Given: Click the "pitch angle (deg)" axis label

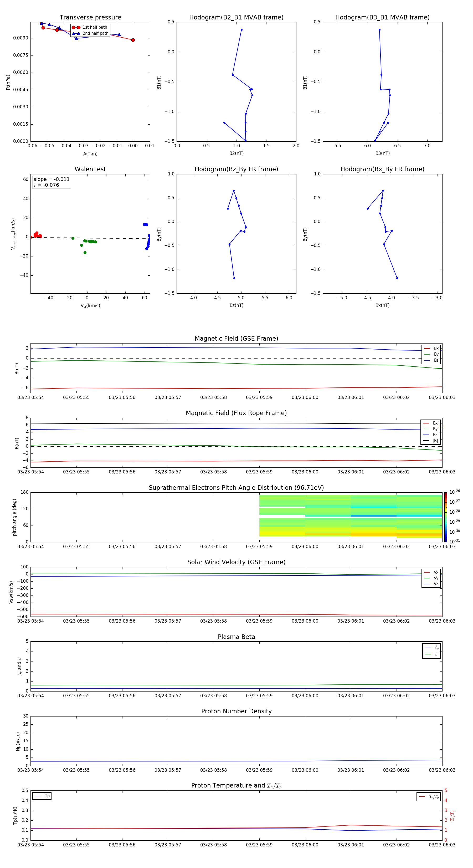Looking at the screenshot, I should pyautogui.click(x=14, y=517).
